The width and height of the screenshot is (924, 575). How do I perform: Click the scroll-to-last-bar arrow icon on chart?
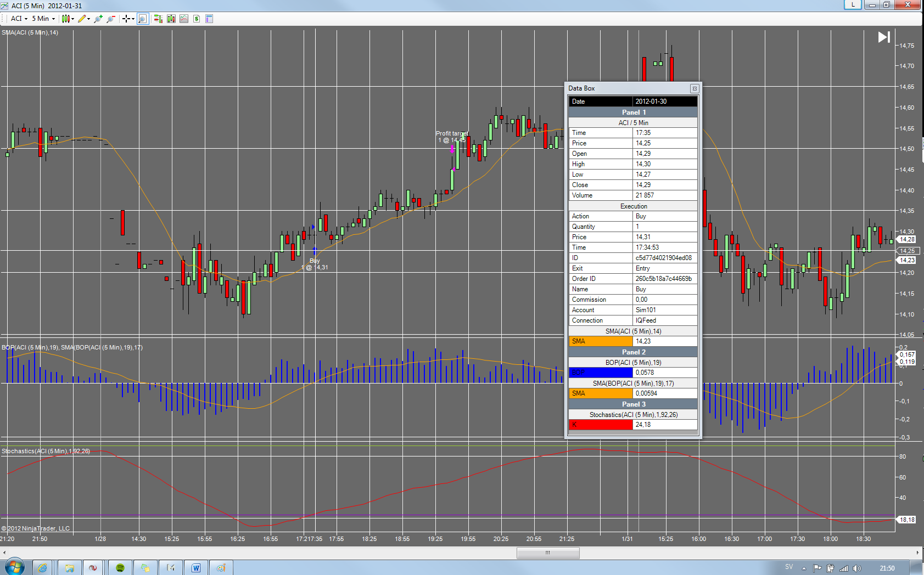tap(884, 37)
